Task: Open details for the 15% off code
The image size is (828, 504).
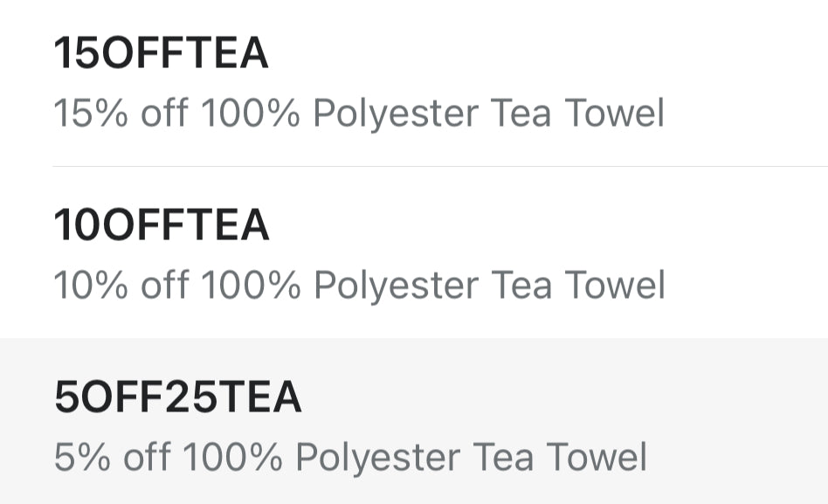Action: click(414, 83)
